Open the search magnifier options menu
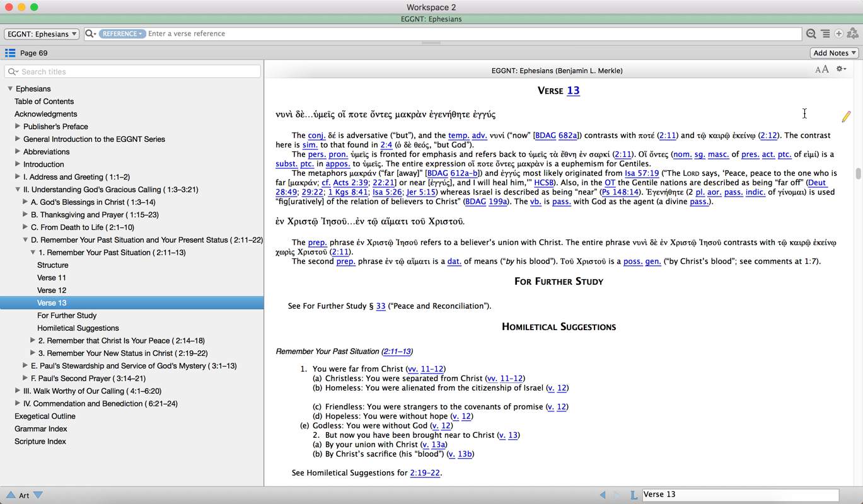 91,34
